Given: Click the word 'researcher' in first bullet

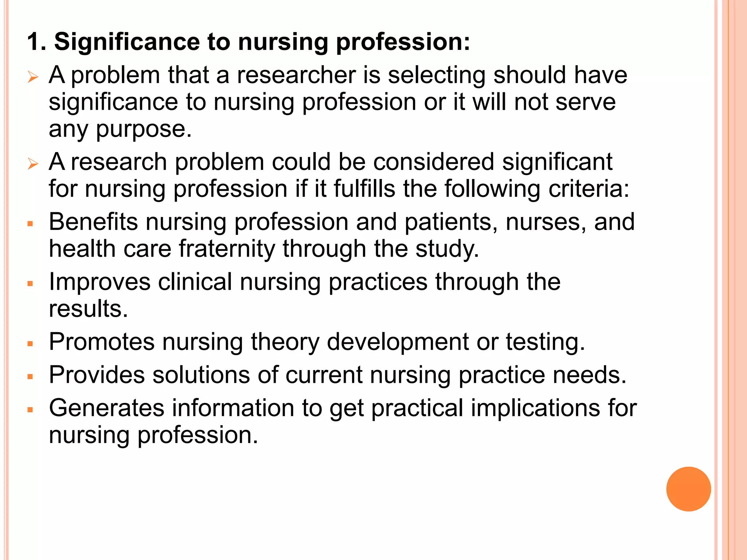Looking at the screenshot, I should pyautogui.click(x=296, y=75).
